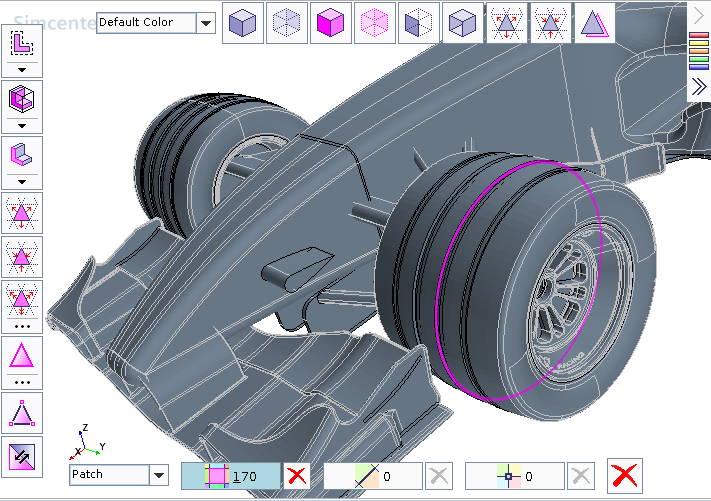Clear the 170 selected patches with red X
Viewport: 711px width, 501px height.
(297, 476)
